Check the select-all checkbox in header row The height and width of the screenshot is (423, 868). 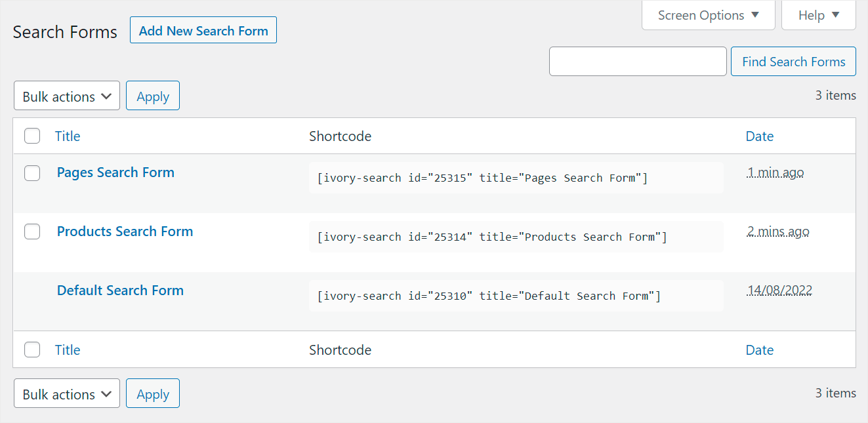pyautogui.click(x=32, y=136)
